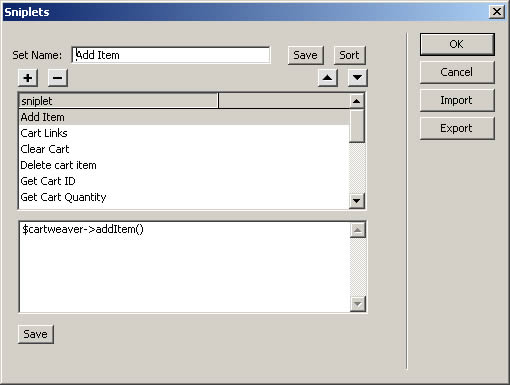
Task: Click the sniplet list scrollbar thumb
Action: tap(356, 126)
